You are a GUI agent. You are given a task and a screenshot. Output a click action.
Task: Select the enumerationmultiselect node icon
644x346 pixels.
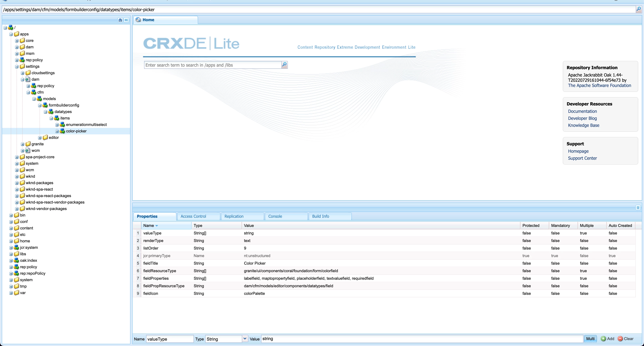(63, 124)
